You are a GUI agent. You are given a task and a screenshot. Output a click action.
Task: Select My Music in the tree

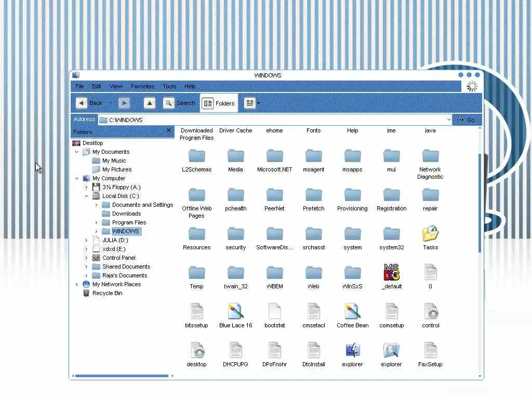tap(114, 161)
